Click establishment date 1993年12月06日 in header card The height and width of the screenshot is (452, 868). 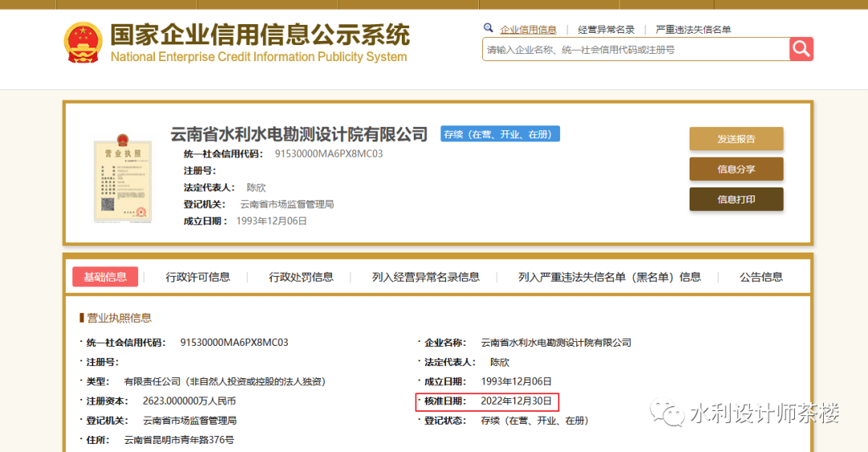pyautogui.click(x=272, y=221)
